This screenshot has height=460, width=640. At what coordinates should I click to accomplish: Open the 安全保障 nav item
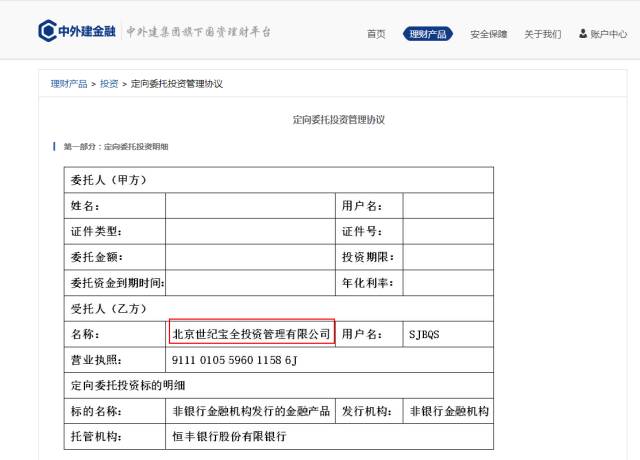pyautogui.click(x=488, y=34)
